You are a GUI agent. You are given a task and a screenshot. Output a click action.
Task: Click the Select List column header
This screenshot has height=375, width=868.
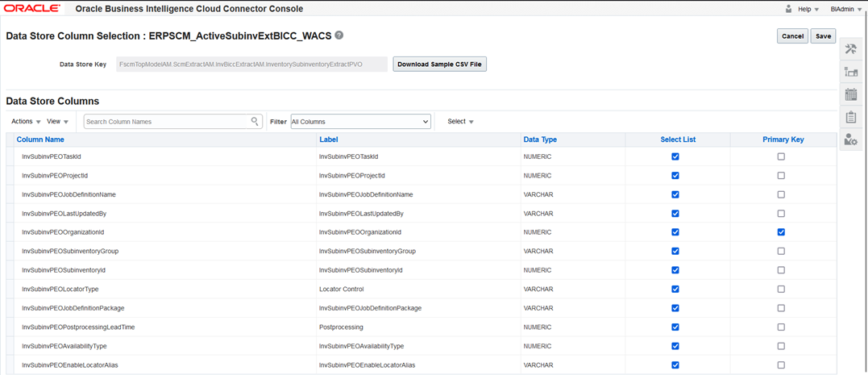pos(678,140)
